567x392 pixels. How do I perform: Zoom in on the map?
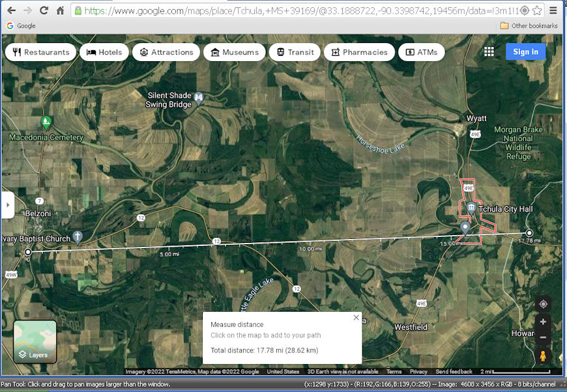pos(543,322)
